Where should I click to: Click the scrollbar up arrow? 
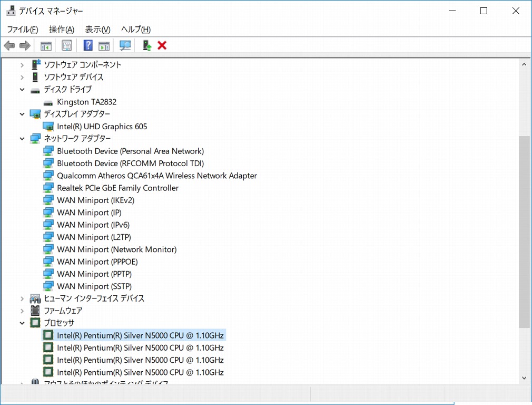click(524, 64)
